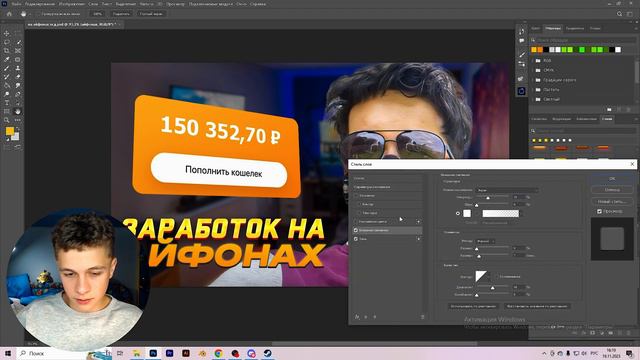Open Photoshop from the Windows taskbar
The height and width of the screenshot is (360, 640).
tap(153, 353)
